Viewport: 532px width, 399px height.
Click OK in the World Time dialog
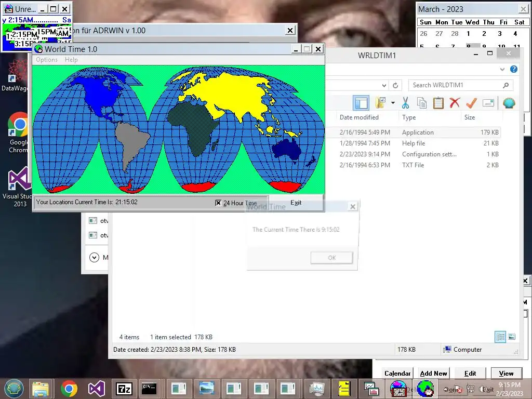click(331, 258)
